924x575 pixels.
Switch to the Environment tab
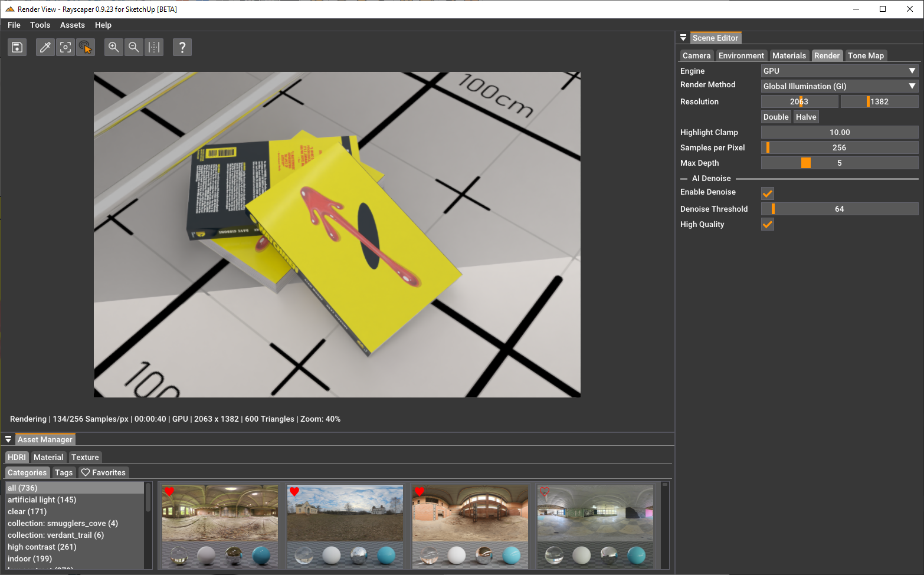coord(741,55)
